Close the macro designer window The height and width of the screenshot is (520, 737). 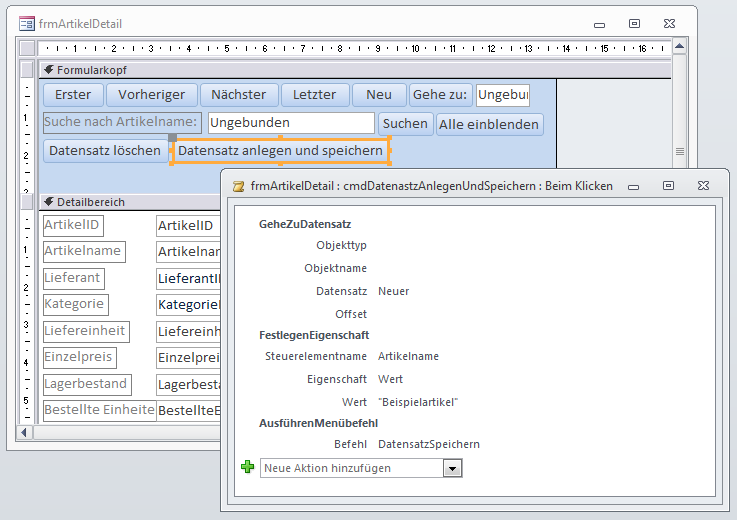[x=703, y=186]
